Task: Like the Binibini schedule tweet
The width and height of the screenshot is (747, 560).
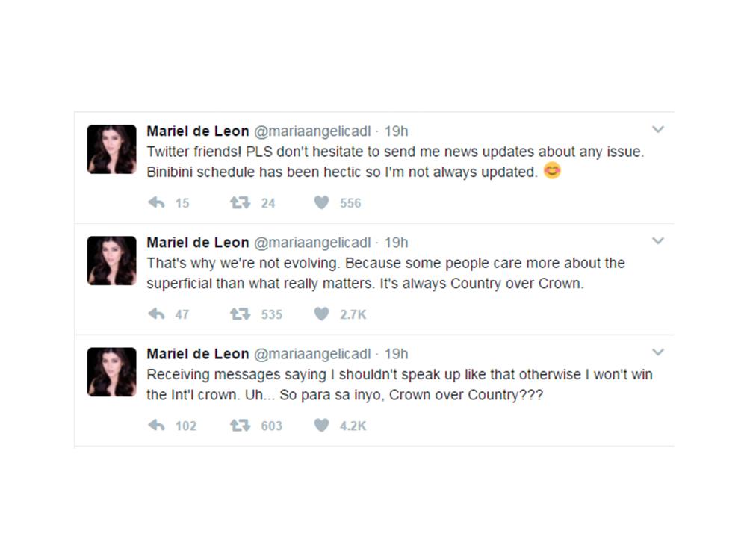Action: point(321,202)
